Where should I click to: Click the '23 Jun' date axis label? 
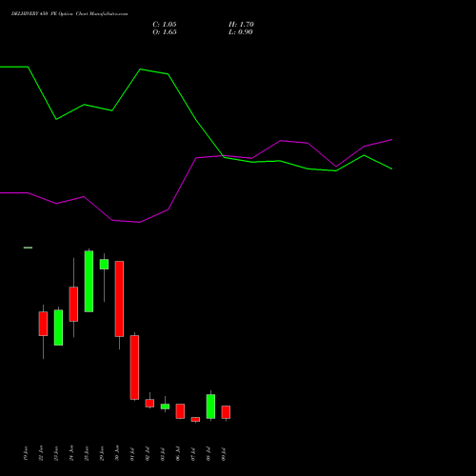[x=56, y=453]
